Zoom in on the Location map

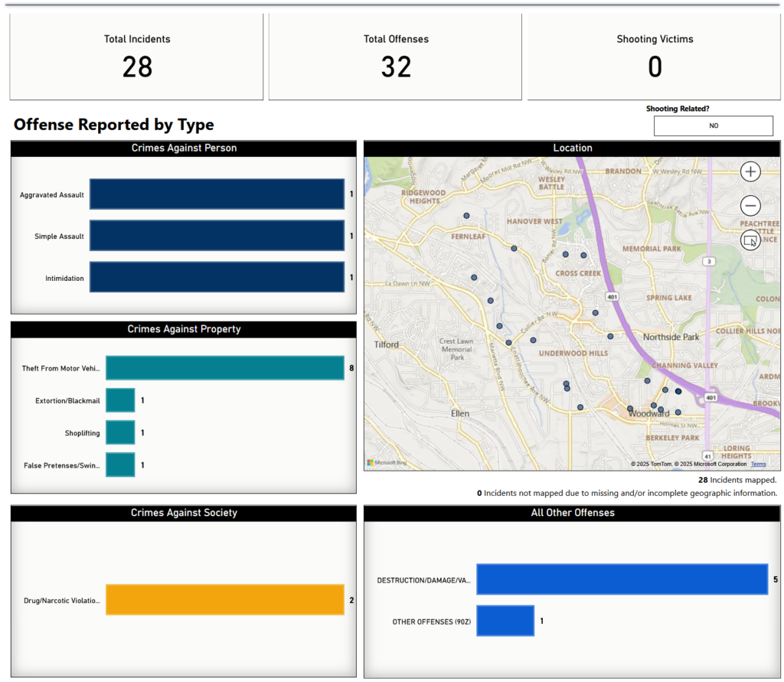tap(750, 171)
